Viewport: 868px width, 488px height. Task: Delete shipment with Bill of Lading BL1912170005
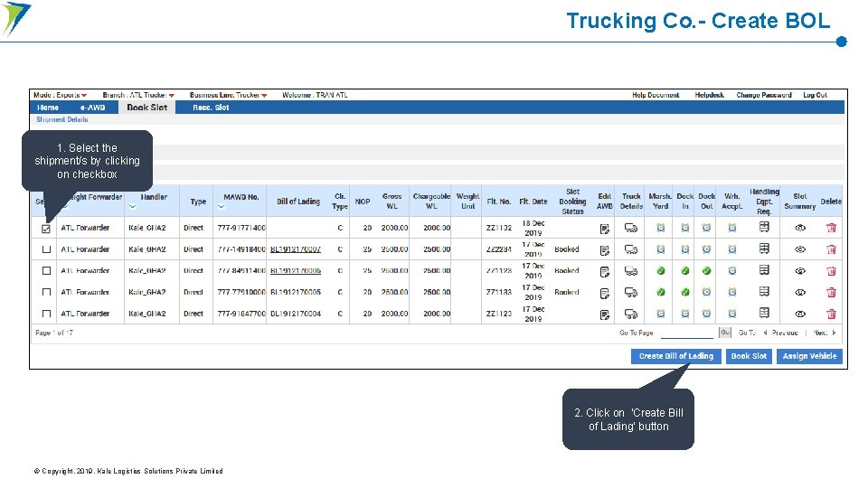(x=831, y=292)
